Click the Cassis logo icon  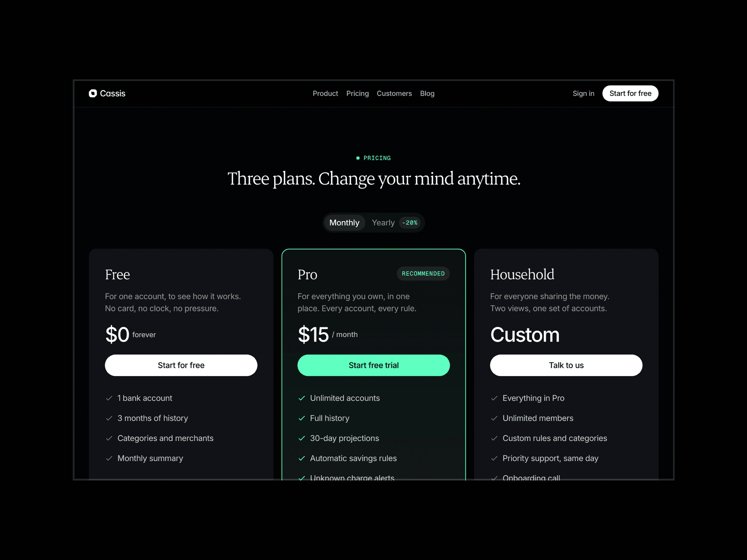[x=93, y=93]
